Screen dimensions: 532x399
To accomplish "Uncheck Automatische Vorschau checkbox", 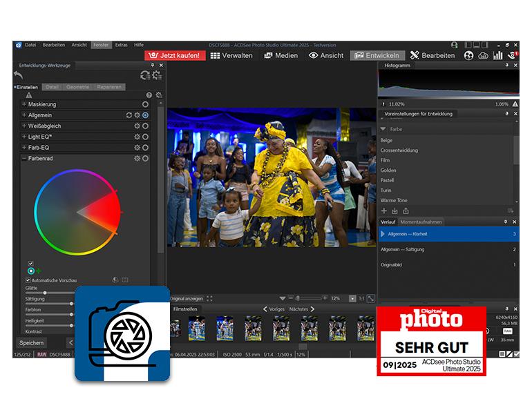I will pyautogui.click(x=28, y=280).
